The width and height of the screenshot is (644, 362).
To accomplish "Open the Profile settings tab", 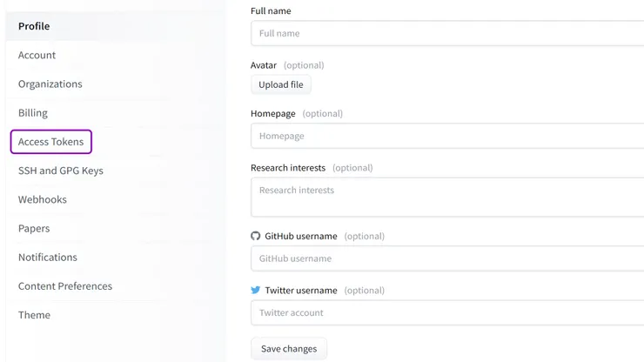I will (x=34, y=26).
